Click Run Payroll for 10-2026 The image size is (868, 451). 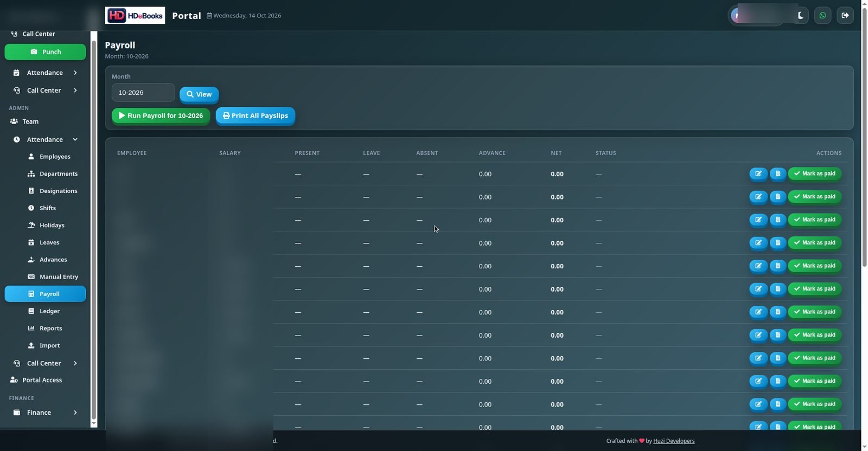[x=161, y=116]
